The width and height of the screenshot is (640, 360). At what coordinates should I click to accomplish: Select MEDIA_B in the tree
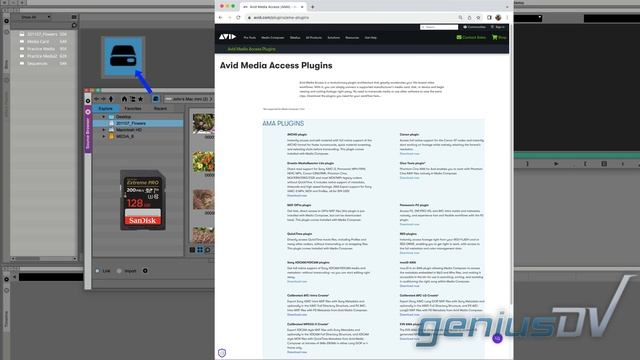pos(125,136)
